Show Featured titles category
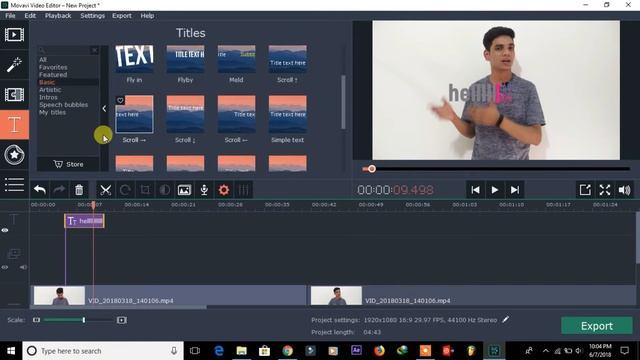Image resolution: width=640 pixels, height=360 pixels. [53, 75]
